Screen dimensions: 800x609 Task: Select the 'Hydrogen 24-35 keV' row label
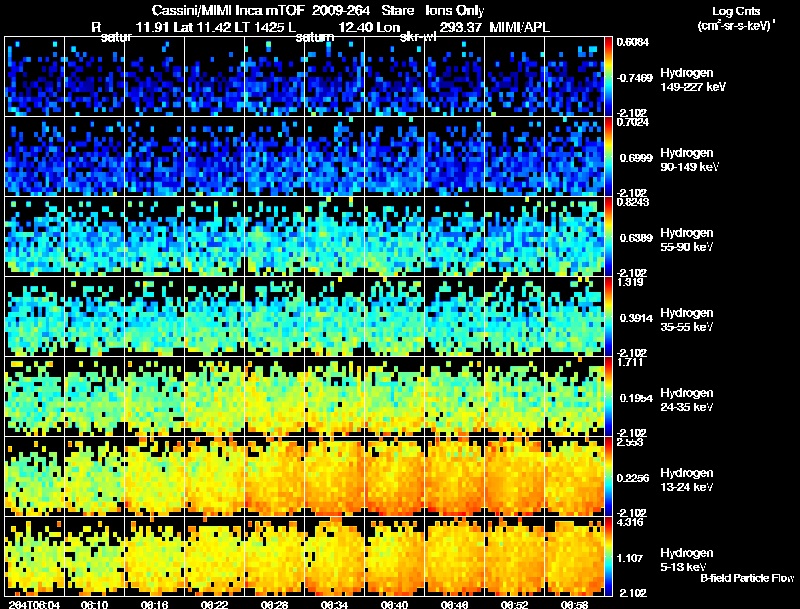coord(687,400)
